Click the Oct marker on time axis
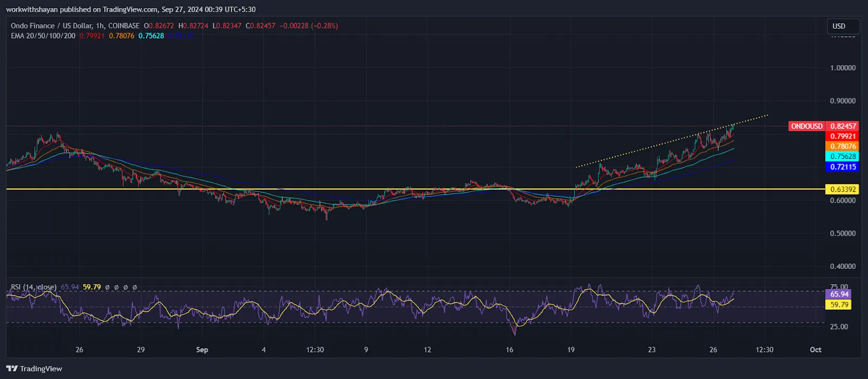868x379 pixels. [x=815, y=350]
